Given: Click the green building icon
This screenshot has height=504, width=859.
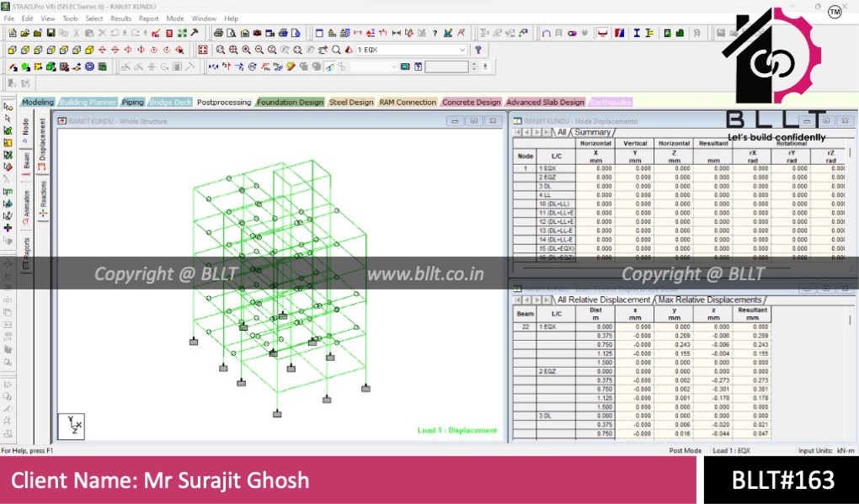Looking at the screenshot, I should [x=680, y=33].
